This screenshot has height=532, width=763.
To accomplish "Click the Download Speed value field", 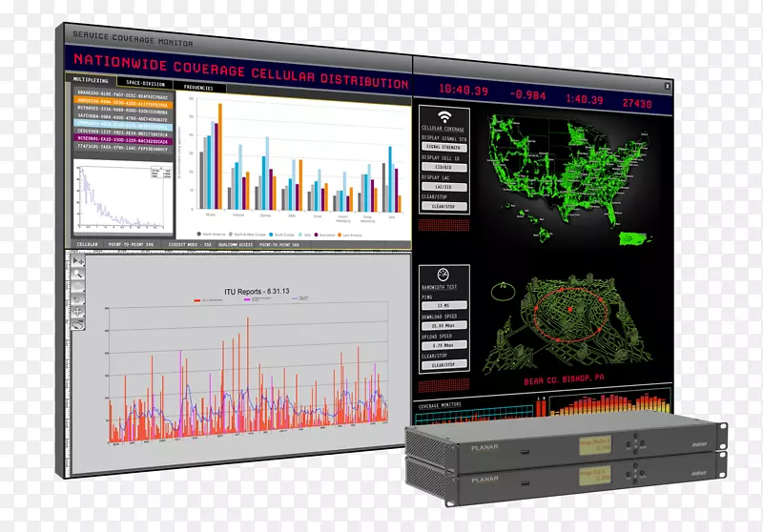I will [443, 325].
